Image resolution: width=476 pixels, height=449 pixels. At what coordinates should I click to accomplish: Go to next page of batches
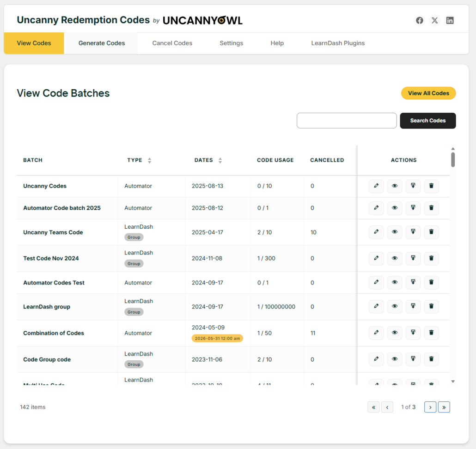(x=430, y=407)
